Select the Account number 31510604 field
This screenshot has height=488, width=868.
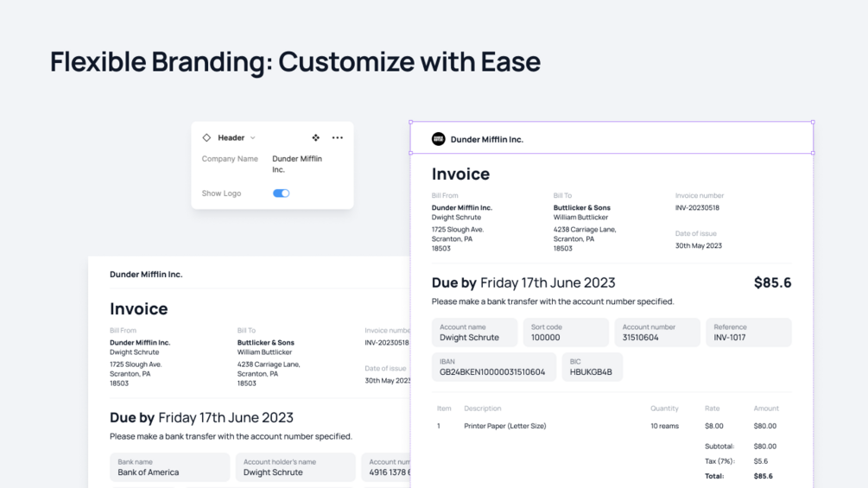point(657,332)
